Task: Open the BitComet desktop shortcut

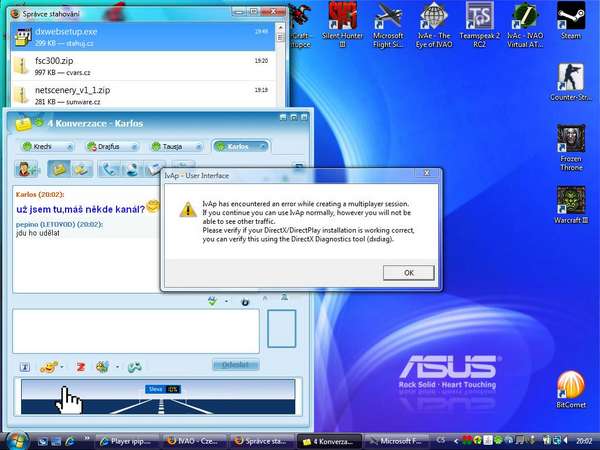Action: tap(571, 390)
